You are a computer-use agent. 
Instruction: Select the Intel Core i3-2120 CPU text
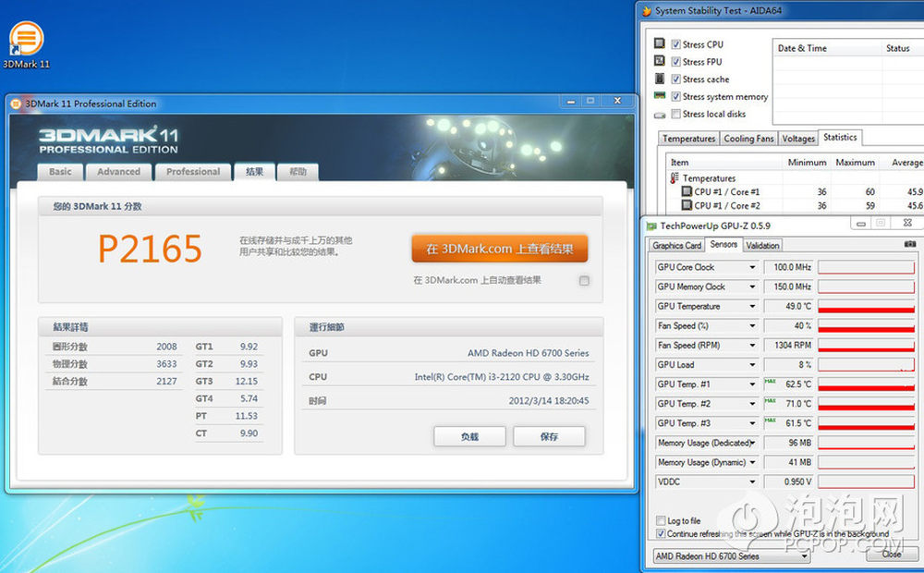point(502,377)
